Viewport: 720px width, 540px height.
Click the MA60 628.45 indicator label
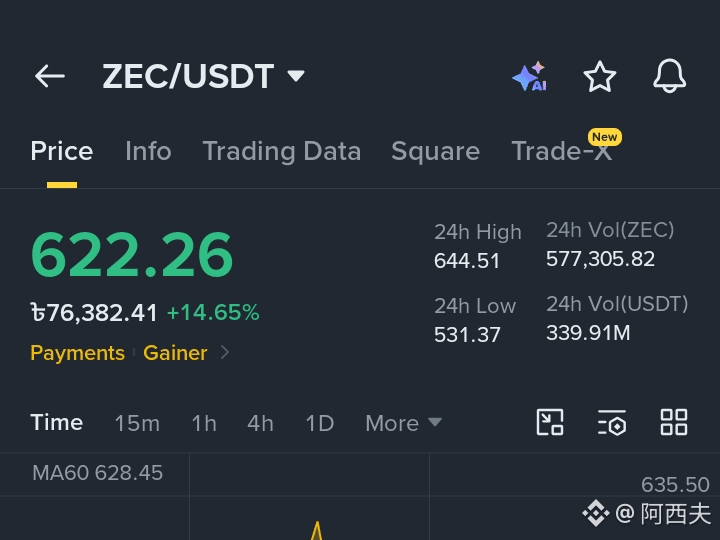tap(97, 472)
